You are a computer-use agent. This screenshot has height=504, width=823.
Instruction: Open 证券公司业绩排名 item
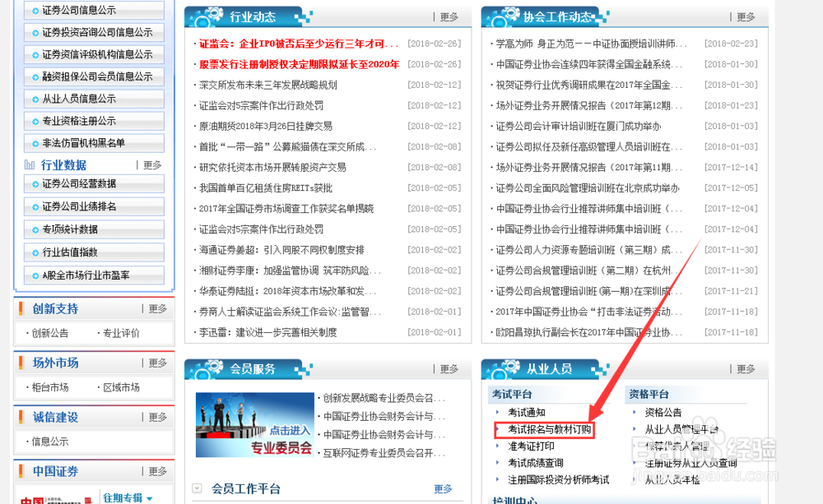(x=94, y=206)
